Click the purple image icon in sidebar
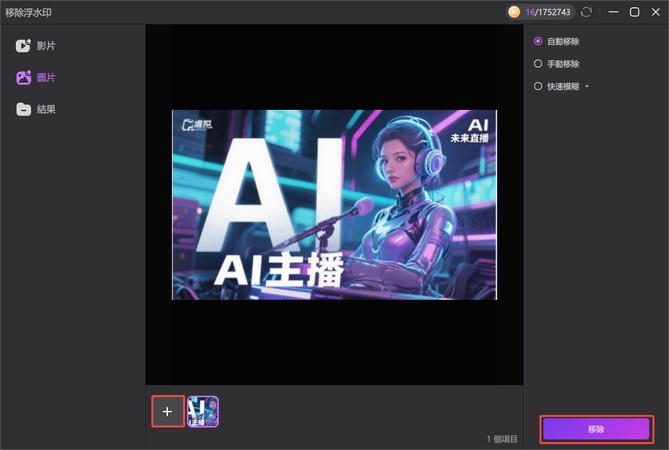The image size is (669, 450). pyautogui.click(x=23, y=77)
